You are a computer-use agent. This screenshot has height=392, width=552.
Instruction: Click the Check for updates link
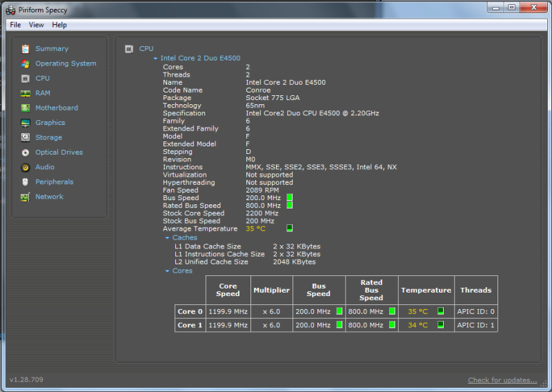point(502,380)
